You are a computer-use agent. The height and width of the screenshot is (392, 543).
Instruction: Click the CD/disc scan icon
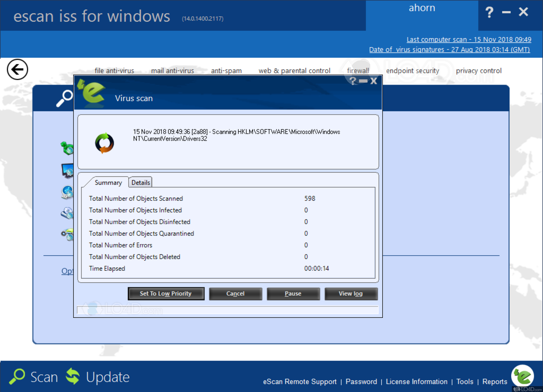67,213
